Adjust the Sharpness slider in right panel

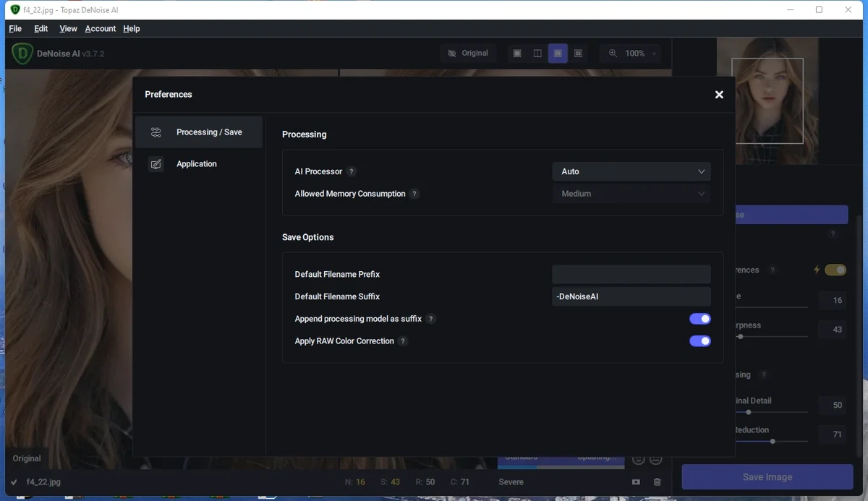[771, 336]
